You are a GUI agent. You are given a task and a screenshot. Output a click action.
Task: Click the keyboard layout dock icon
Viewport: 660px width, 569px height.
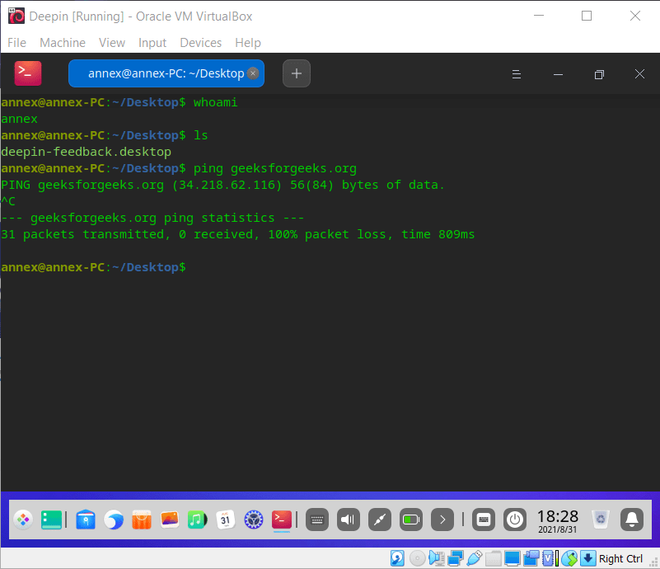[483, 520]
